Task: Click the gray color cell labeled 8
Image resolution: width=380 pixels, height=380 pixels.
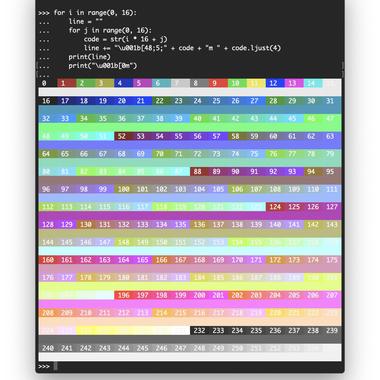Action: pyautogui.click(x=199, y=83)
